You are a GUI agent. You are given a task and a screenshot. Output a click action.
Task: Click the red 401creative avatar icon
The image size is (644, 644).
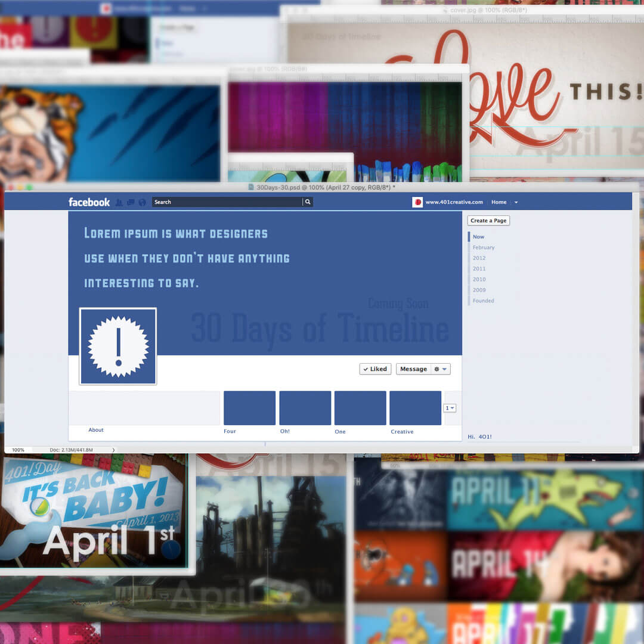(x=417, y=202)
